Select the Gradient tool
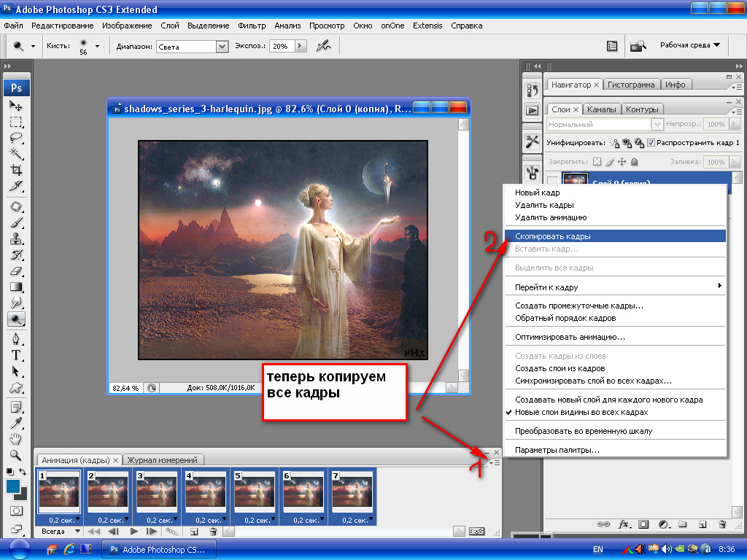Viewport: 747px width, 560px height. pos(16,287)
